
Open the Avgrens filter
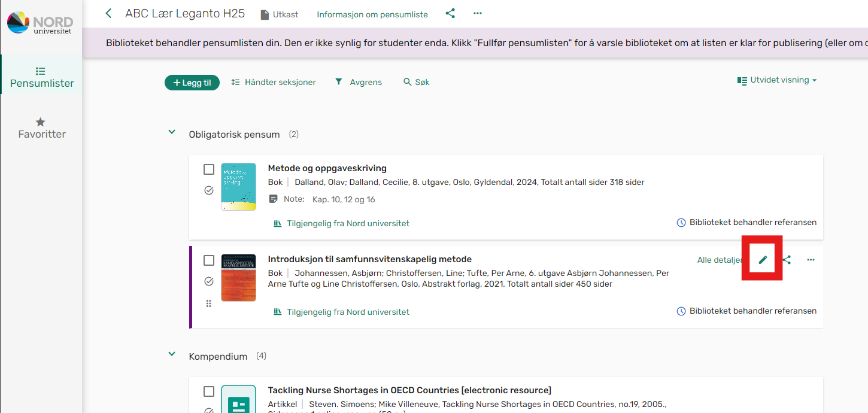(x=358, y=82)
